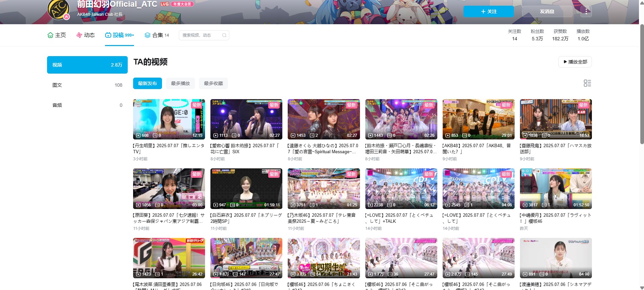Sort videos by 最新发布
The width and height of the screenshot is (644, 290).
tap(148, 83)
